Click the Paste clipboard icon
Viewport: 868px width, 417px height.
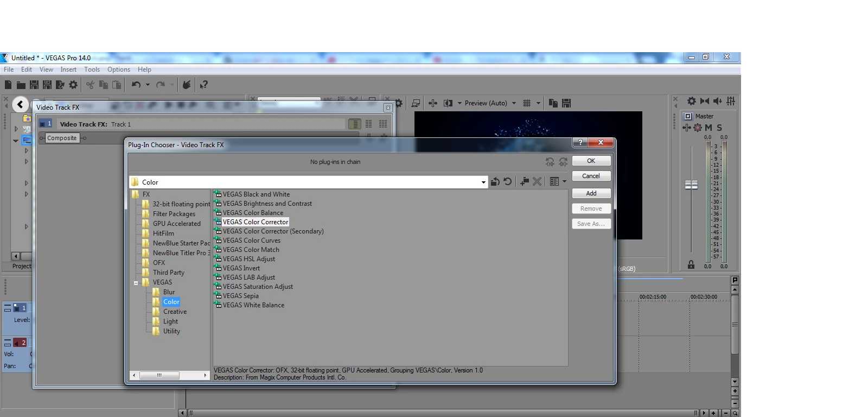click(x=116, y=85)
